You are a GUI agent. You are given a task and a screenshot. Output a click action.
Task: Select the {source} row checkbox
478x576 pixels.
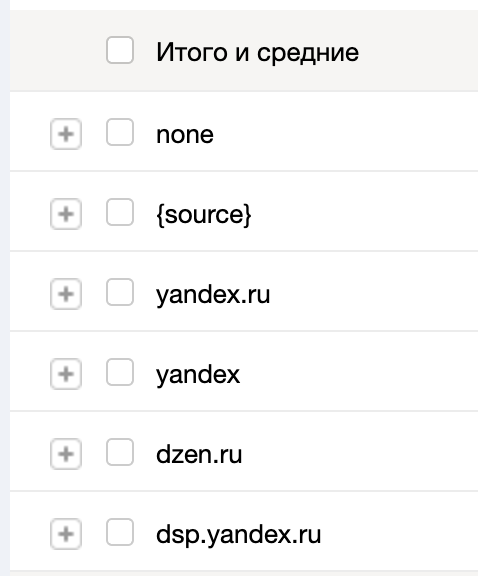(120, 212)
